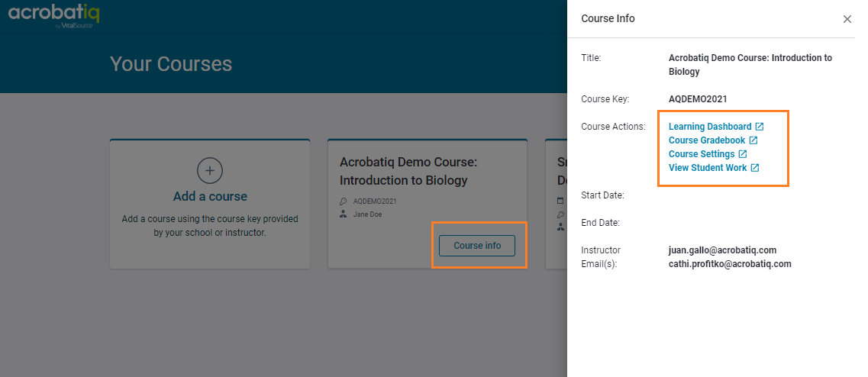Select course key value AQDEMO2021 in panel
Viewport: 868px width, 377px height.
(698, 99)
